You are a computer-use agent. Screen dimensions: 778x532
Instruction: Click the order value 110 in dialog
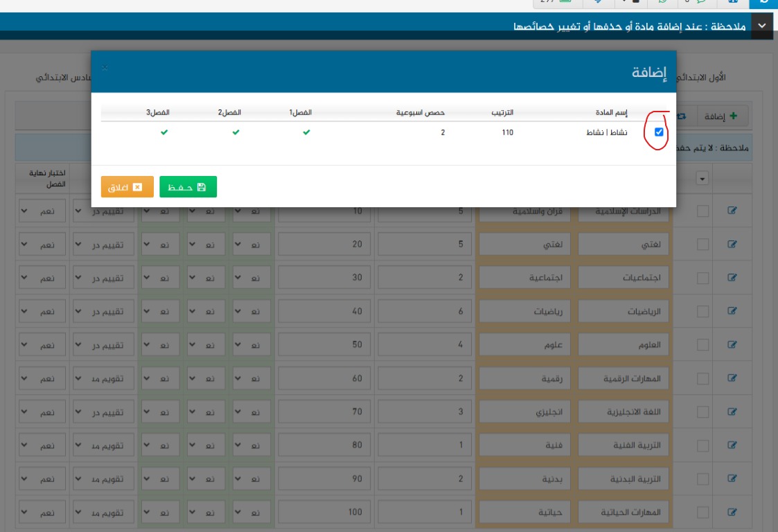tap(507, 132)
